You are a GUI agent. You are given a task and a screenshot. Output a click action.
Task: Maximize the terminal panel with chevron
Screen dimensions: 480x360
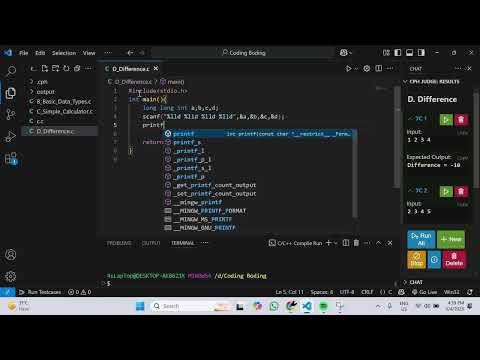click(x=378, y=243)
